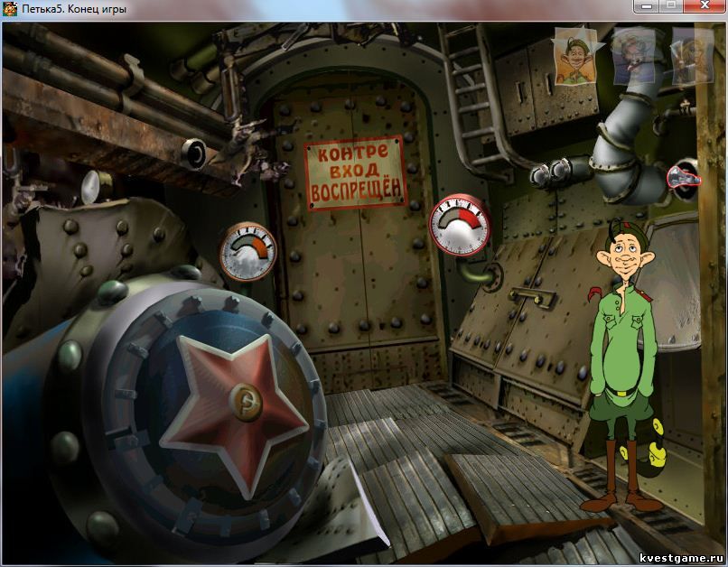Click the hammer-and-sickle emblem in star center
The height and width of the screenshot is (567, 728).
click(246, 403)
